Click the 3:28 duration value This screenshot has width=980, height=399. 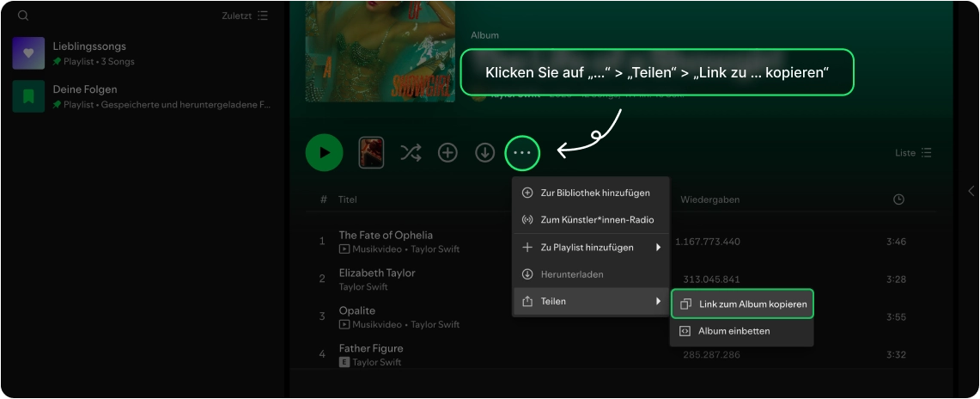pyautogui.click(x=896, y=279)
